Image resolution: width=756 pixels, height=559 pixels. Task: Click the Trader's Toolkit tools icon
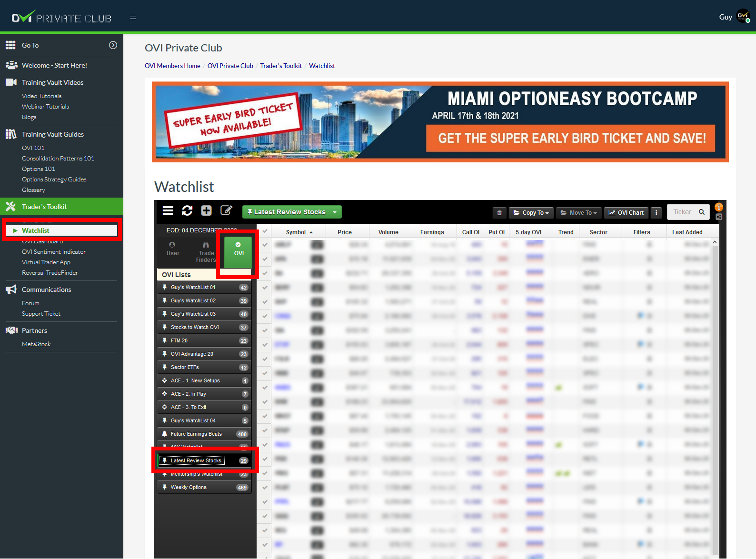(x=10, y=207)
